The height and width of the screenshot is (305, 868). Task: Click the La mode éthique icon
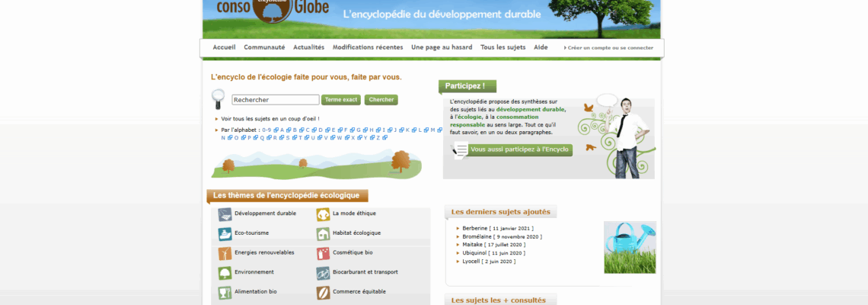(323, 214)
